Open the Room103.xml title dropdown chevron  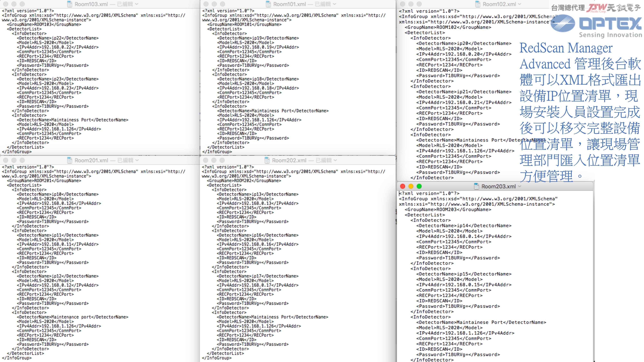point(137,4)
